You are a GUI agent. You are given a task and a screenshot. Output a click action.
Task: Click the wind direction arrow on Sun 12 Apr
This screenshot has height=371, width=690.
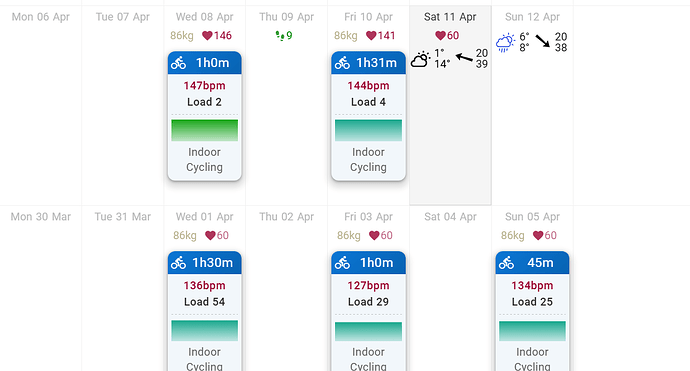coord(542,41)
